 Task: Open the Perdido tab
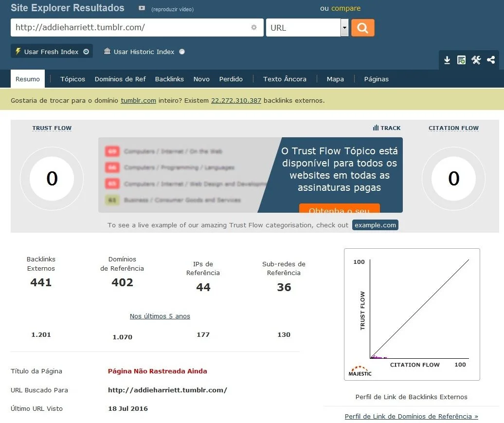pyautogui.click(x=231, y=79)
